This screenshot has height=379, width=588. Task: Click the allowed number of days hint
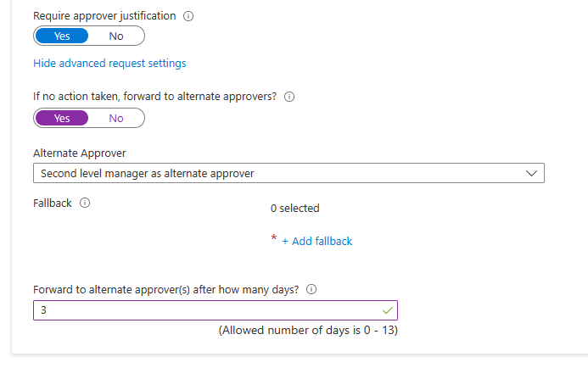click(x=308, y=331)
